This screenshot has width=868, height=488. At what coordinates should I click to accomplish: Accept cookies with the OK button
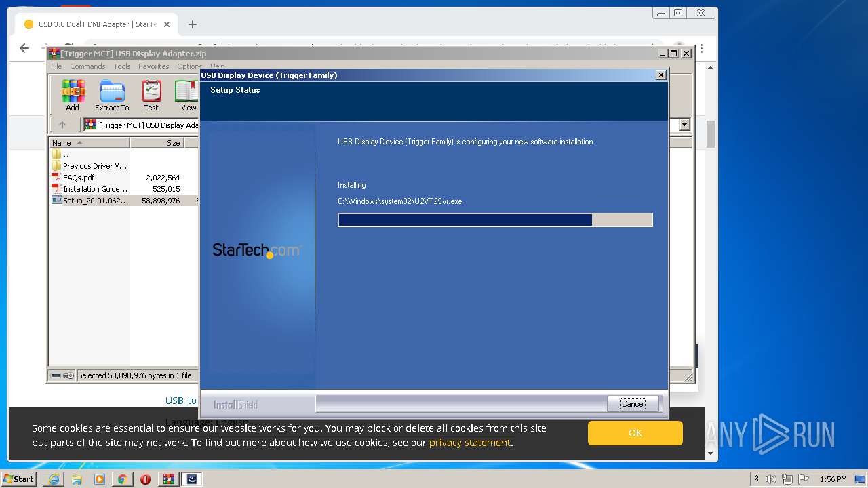coord(635,433)
